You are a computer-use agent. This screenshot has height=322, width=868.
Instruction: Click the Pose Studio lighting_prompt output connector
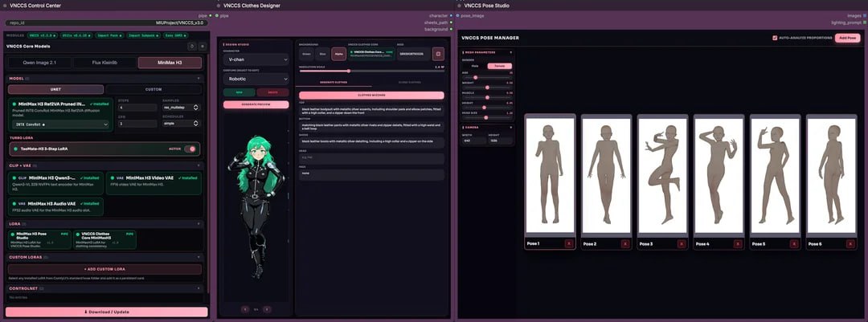(865, 22)
